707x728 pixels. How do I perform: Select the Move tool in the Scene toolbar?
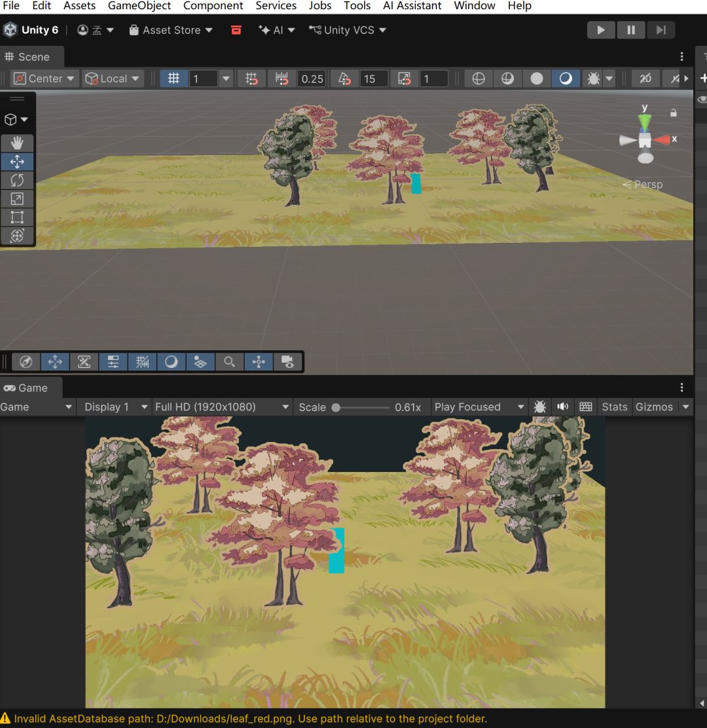tap(17, 162)
